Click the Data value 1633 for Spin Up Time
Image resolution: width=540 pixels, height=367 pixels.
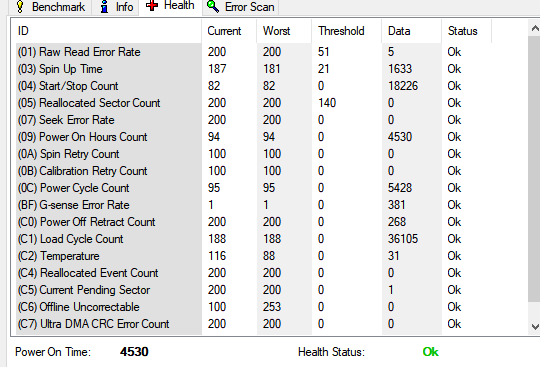point(400,69)
